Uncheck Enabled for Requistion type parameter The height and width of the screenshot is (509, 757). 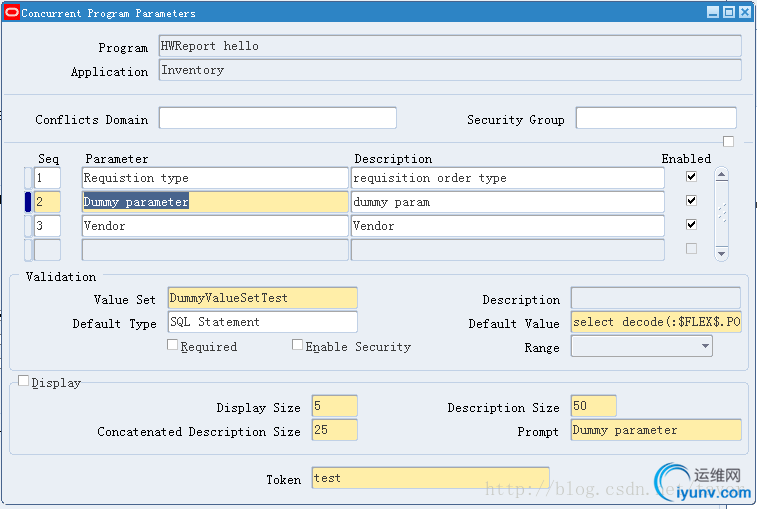691,177
